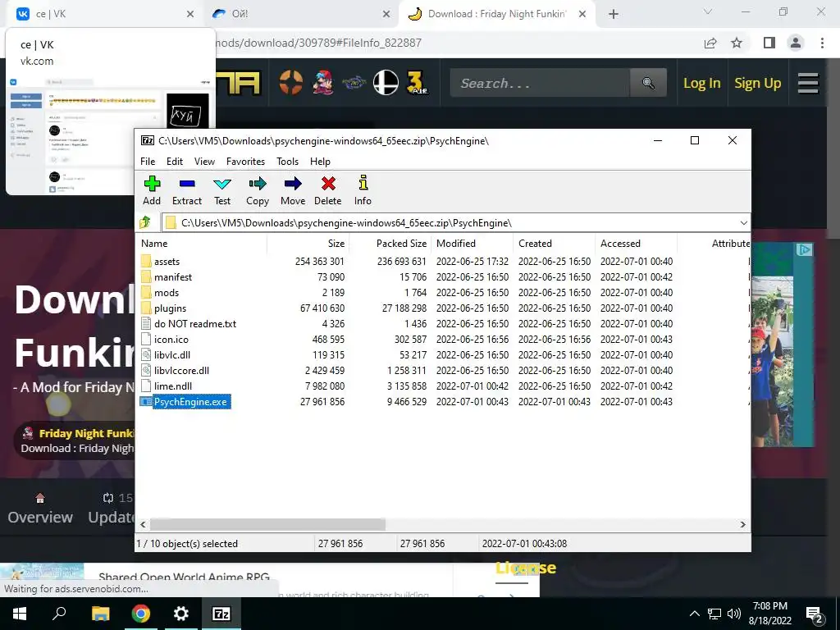Click the Add toolbar icon in 7-Zip
This screenshot has height=630, width=840.
pos(152,190)
